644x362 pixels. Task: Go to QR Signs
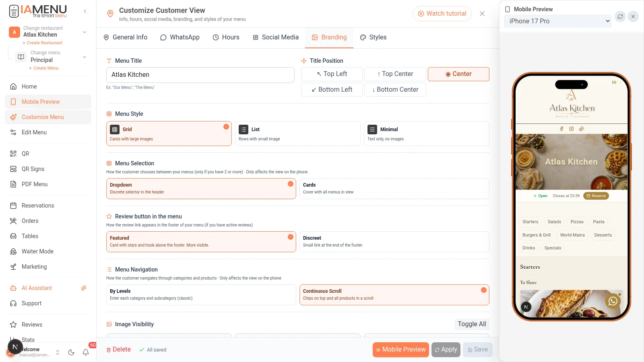pyautogui.click(x=48, y=169)
